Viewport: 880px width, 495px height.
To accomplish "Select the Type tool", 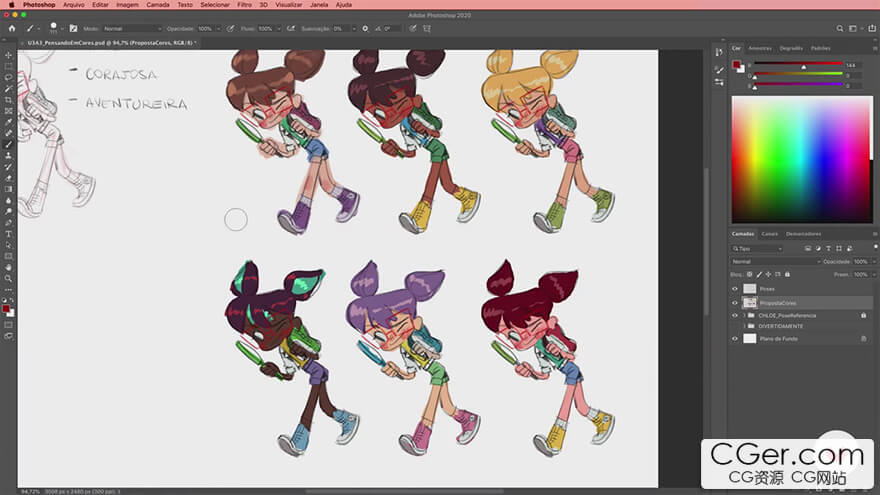I will coord(8,234).
